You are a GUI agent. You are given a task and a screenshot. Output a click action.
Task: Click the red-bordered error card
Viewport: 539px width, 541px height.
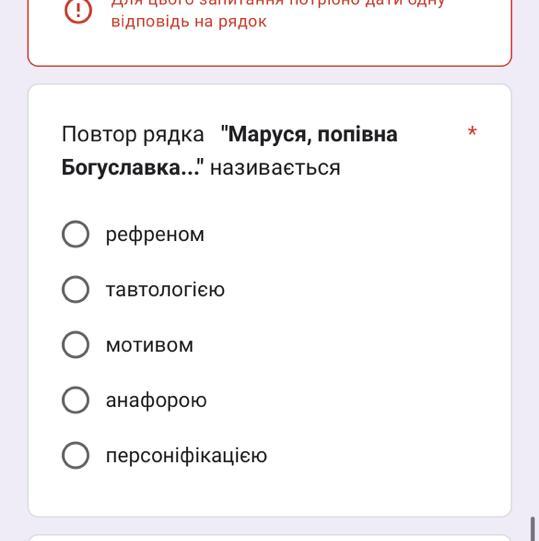pos(270,33)
